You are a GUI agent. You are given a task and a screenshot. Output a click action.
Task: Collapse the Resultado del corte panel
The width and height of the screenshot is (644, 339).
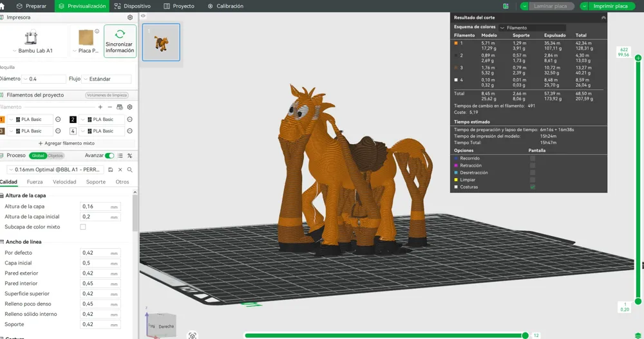[603, 17]
